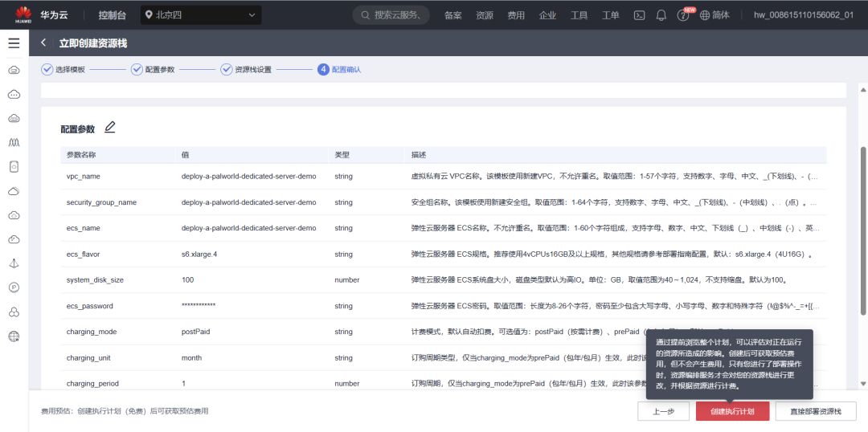Open the CloudShell terminal icon
Screen dimensions: 868x432
pos(640,15)
